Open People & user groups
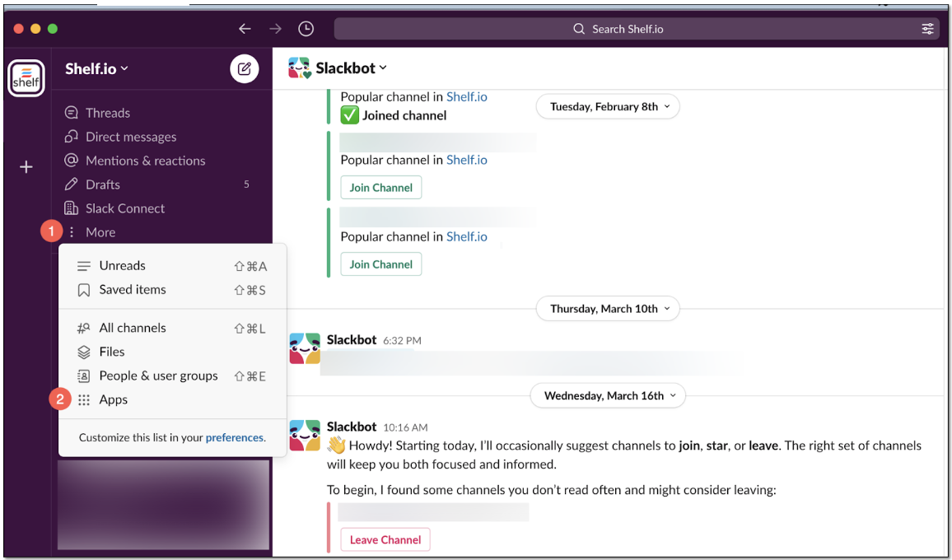Screen dimensions: 952x560 click(x=172, y=376)
